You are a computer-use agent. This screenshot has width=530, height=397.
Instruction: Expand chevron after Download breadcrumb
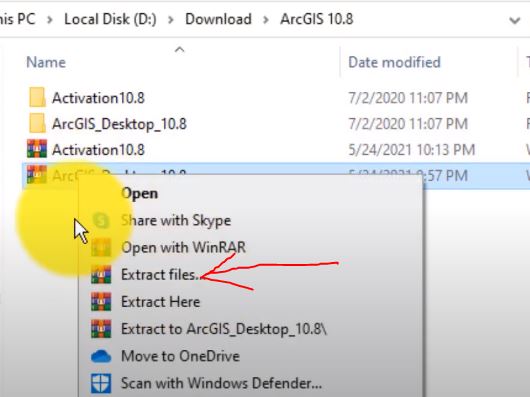tap(266, 20)
